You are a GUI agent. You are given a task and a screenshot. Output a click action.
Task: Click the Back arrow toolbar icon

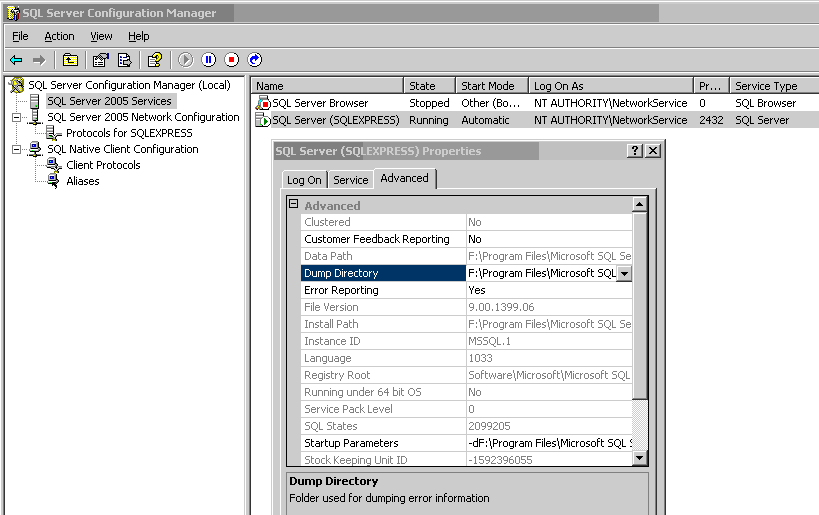[16, 60]
